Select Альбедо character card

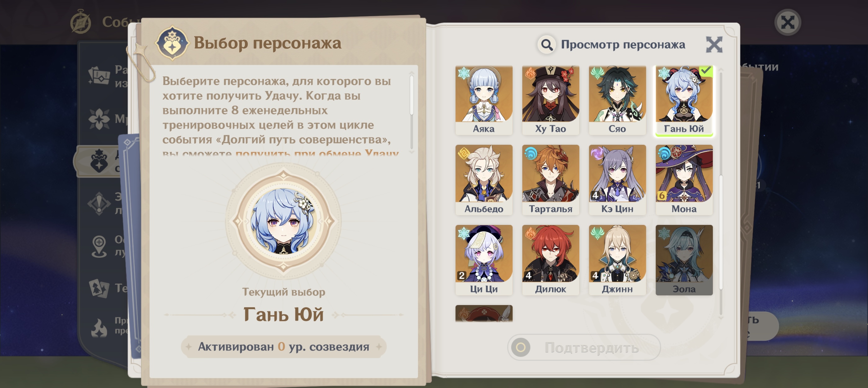[x=484, y=180]
